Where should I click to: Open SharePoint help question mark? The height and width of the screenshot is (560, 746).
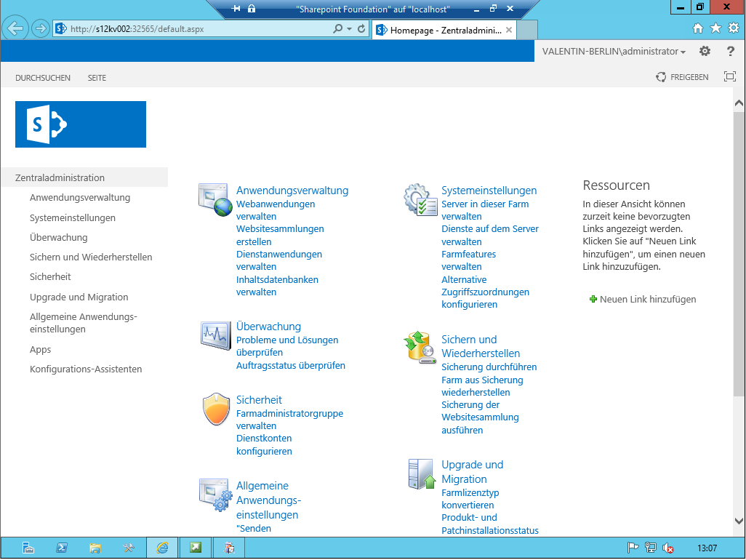pos(730,51)
